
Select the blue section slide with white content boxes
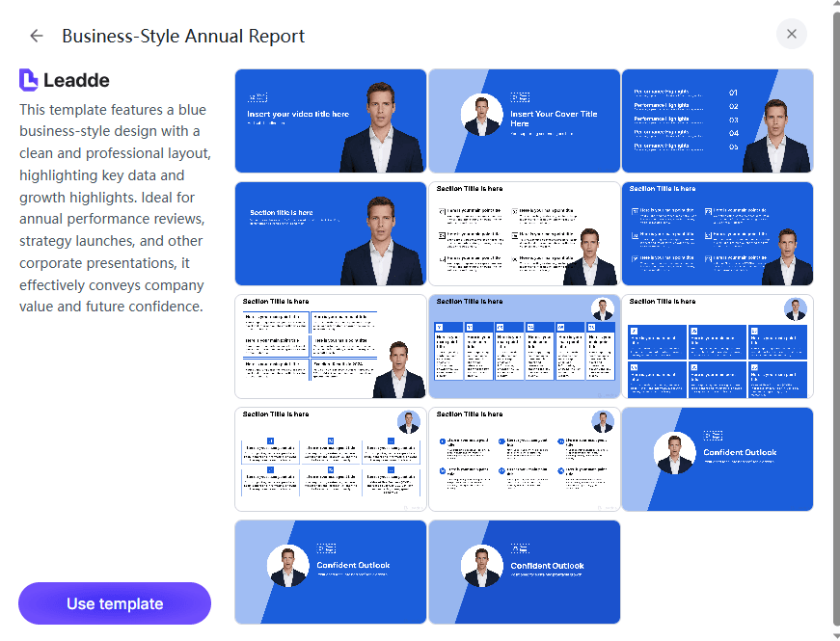coord(718,233)
